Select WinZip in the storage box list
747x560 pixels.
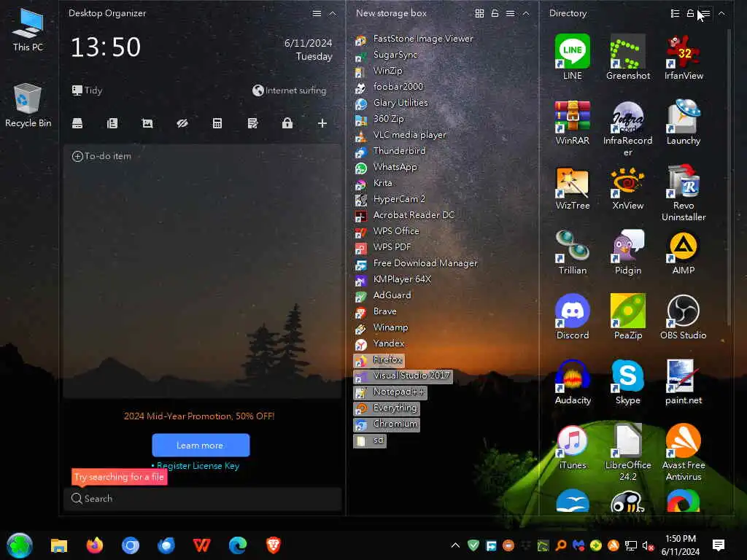pos(379,71)
